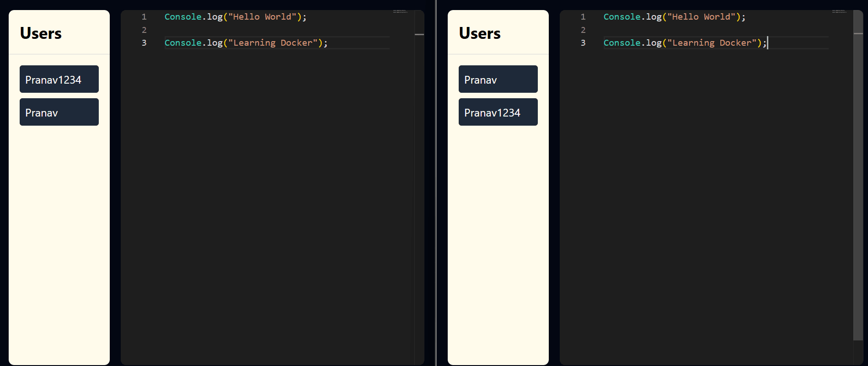Screen dimensions: 868x366
Task: Click line number 1 in left editor
Action: [x=144, y=17]
